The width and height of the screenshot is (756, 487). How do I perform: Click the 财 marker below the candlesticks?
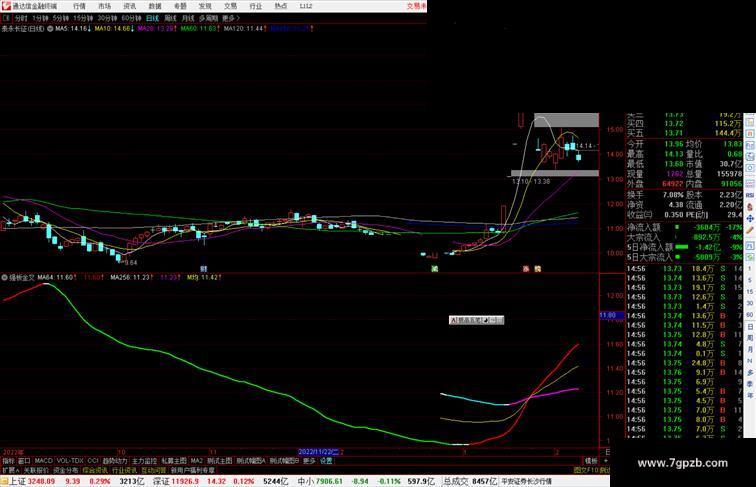point(203,269)
